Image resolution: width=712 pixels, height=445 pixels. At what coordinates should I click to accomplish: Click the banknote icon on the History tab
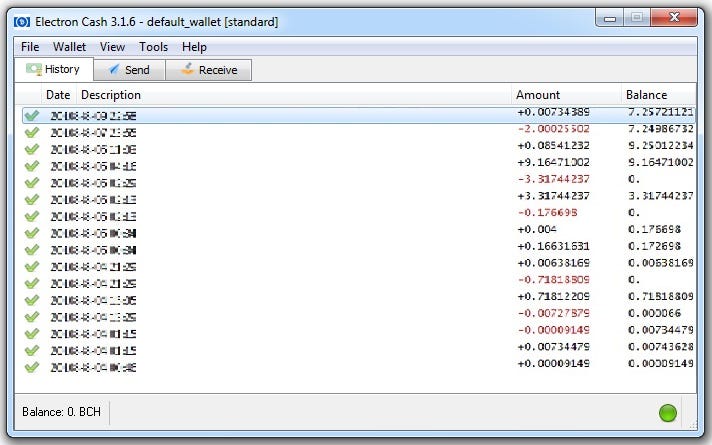click(x=34, y=69)
